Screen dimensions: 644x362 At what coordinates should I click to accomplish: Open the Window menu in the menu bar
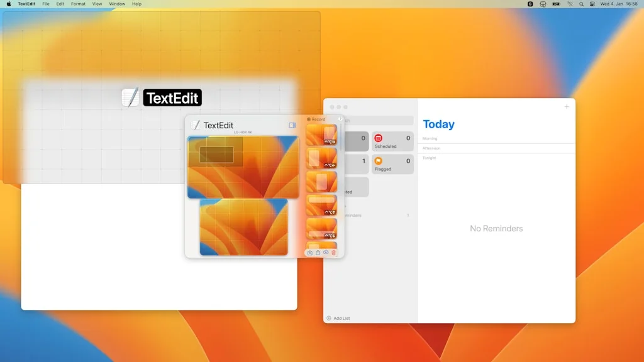[x=117, y=4]
